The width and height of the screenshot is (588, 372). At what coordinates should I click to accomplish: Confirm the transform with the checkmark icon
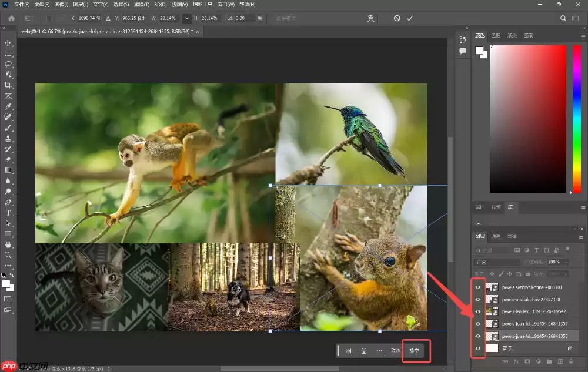(x=410, y=18)
